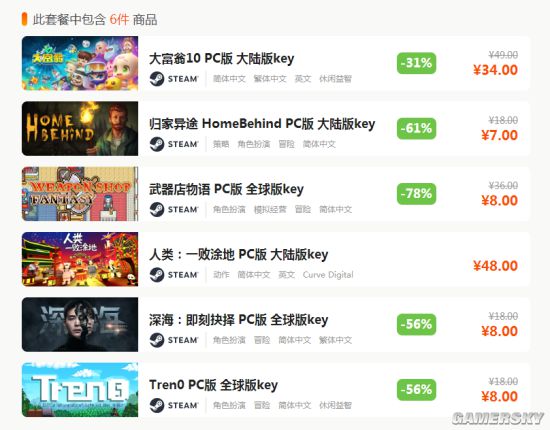The width and height of the screenshot is (550, 430).
Task: Click the -61% discount badge for HomeBehind
Action: [416, 128]
